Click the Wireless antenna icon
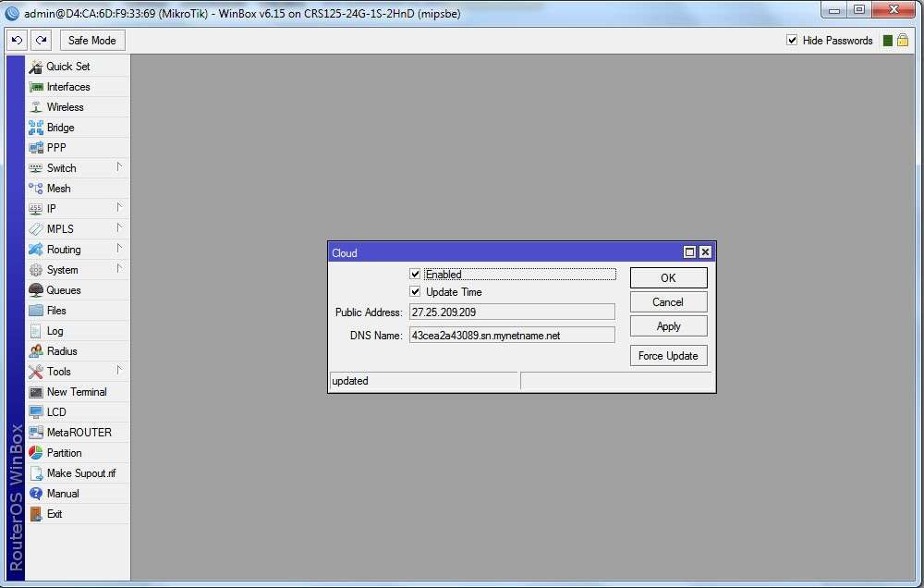Screen dimensions: 924x588 [36, 107]
